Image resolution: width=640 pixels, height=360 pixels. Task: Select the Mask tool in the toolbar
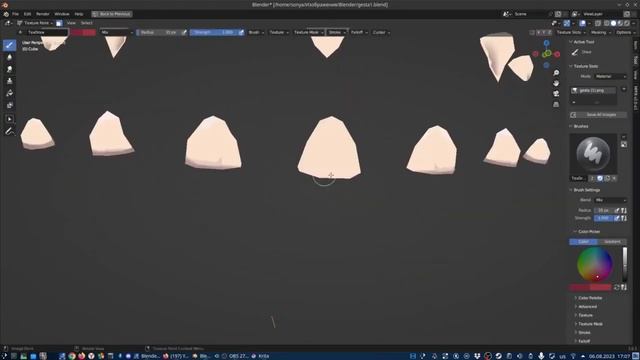click(x=9, y=105)
